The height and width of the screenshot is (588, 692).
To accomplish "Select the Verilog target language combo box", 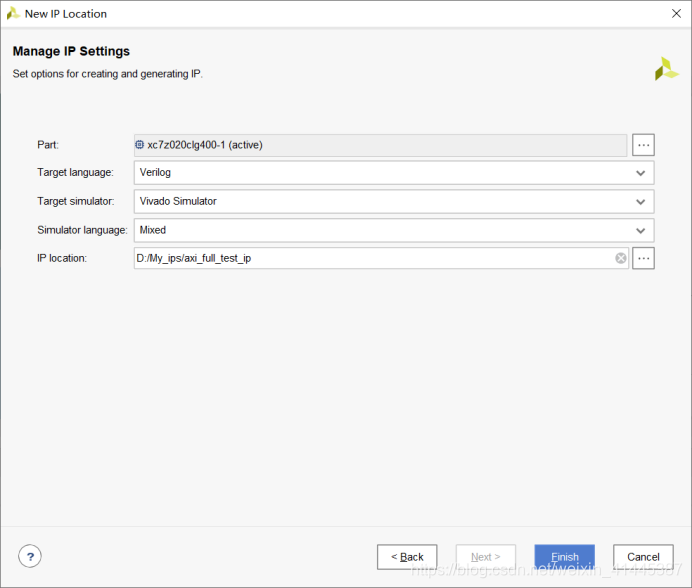I will [x=380, y=173].
